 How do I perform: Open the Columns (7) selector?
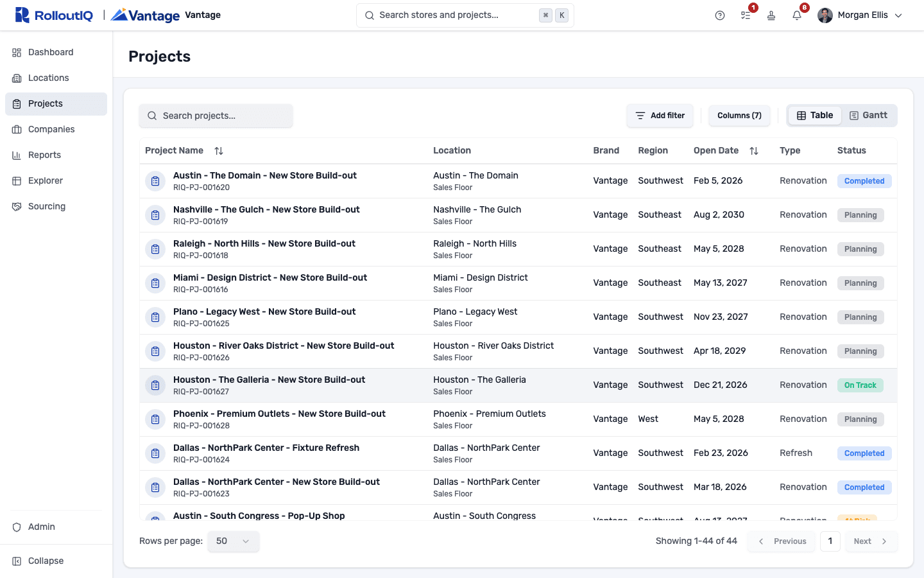739,116
